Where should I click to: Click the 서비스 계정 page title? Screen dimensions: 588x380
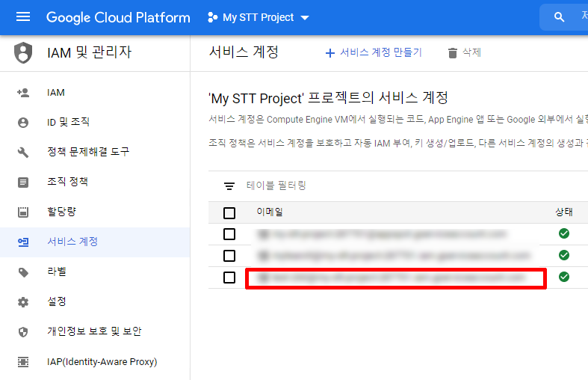tap(244, 52)
